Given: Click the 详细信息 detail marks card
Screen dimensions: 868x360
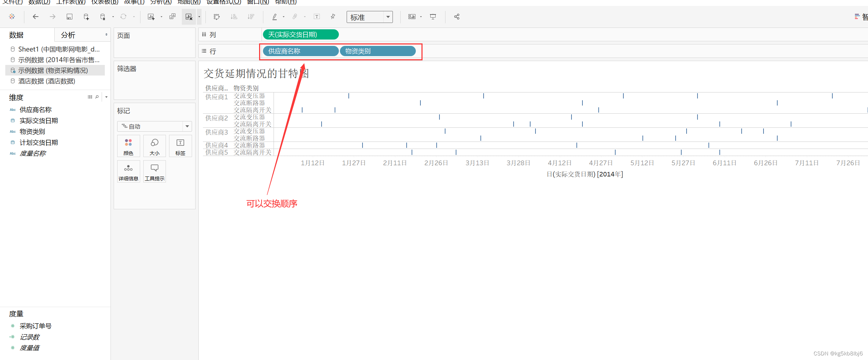Looking at the screenshot, I should point(128,171).
